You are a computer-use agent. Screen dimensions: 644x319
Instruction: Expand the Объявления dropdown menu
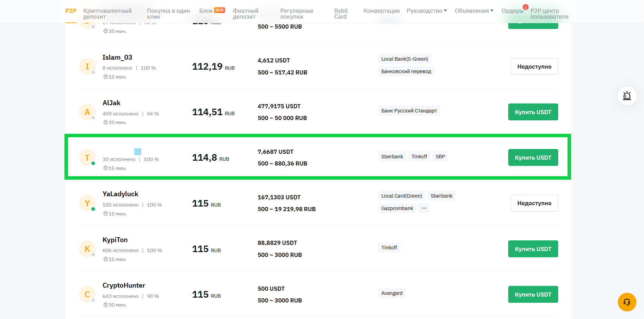point(474,11)
